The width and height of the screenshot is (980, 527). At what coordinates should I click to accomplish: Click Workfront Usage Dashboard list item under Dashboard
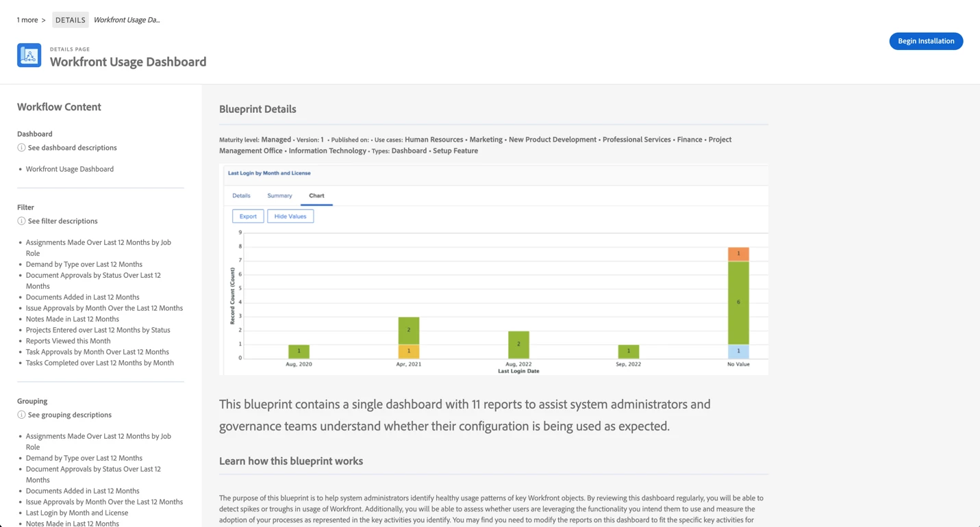[70, 169]
